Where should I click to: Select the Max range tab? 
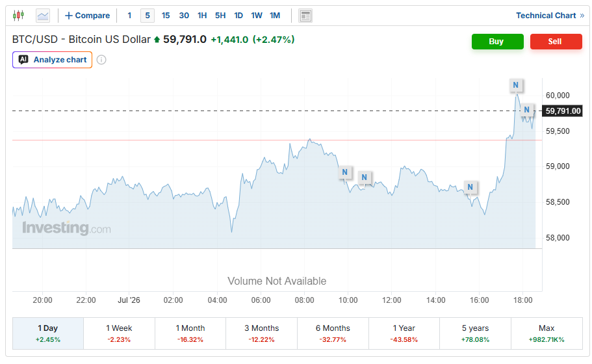coord(547,333)
